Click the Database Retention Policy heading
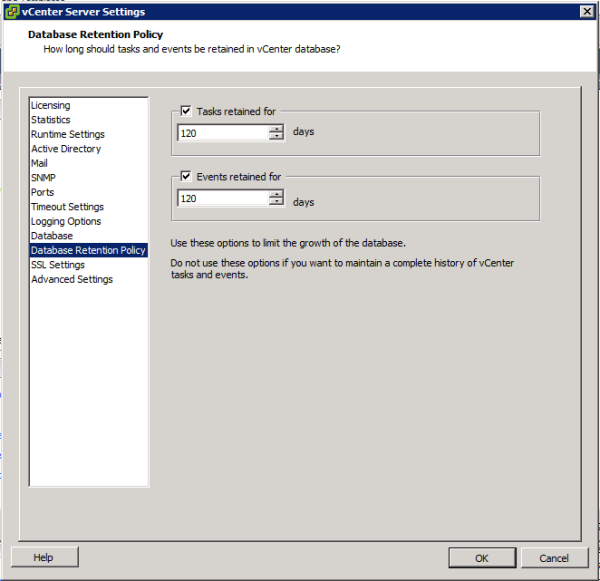 pyautogui.click(x=95, y=34)
